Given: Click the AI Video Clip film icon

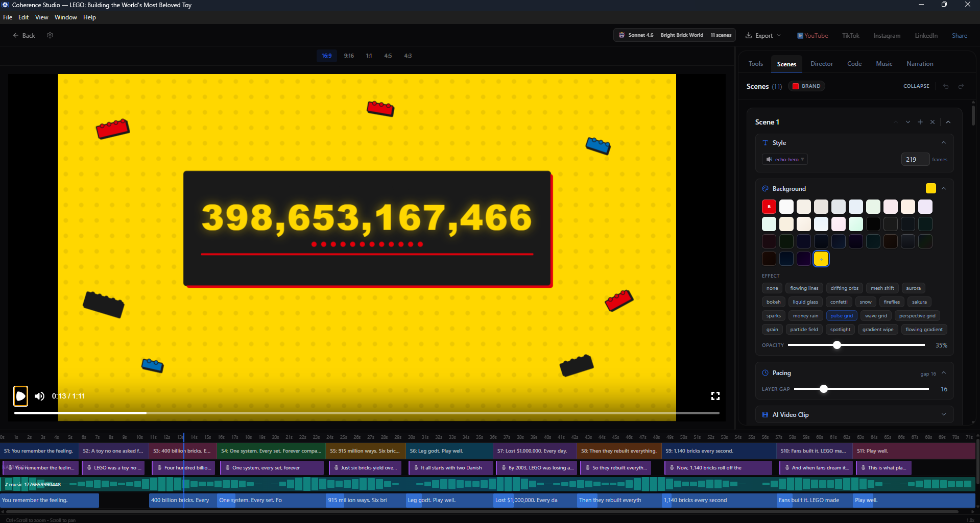Looking at the screenshot, I should tap(766, 415).
